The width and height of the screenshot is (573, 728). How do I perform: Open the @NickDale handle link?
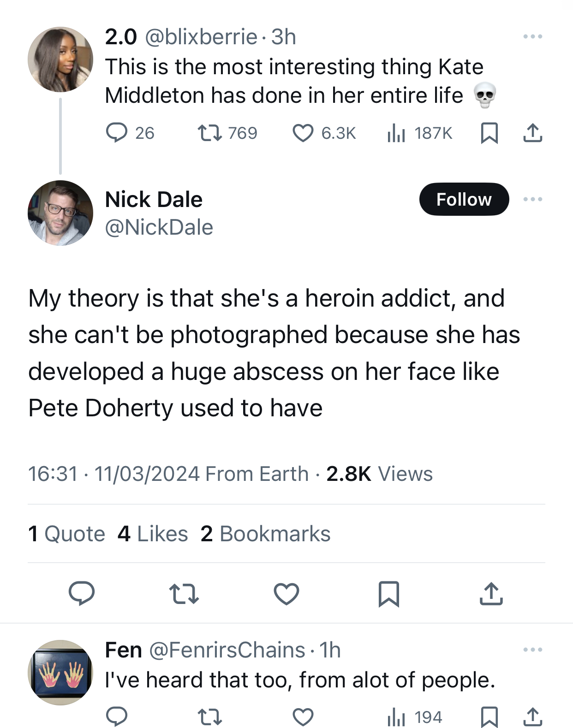(x=159, y=227)
